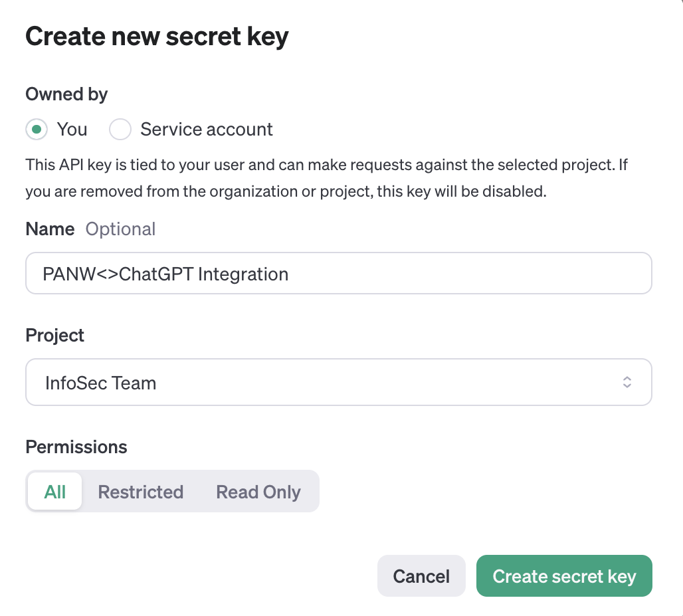683x616 pixels.
Task: Switch permissions to Read Only
Action: click(258, 492)
